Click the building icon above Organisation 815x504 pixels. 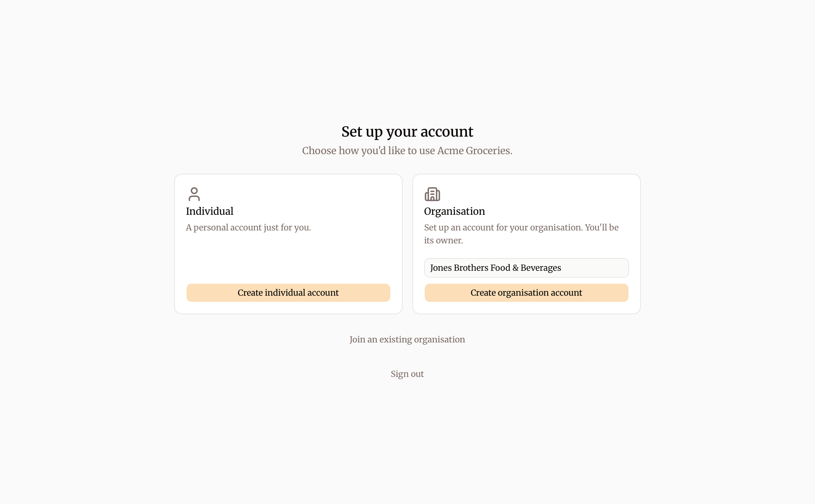tap(432, 194)
